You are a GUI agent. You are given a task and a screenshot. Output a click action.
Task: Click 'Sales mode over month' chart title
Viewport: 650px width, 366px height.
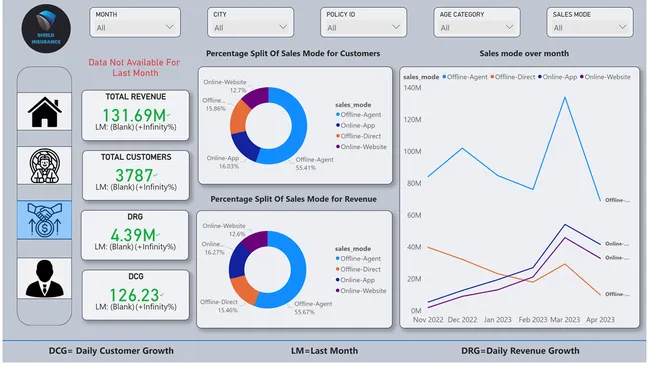tap(524, 53)
